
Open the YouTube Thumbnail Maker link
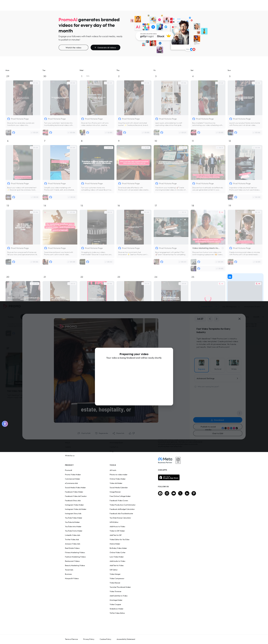[120, 587]
